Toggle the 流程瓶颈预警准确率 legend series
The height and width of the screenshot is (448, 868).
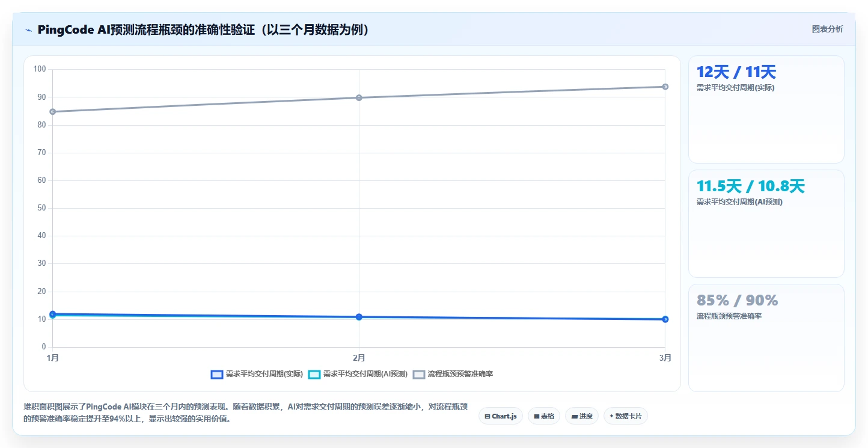pos(453,374)
